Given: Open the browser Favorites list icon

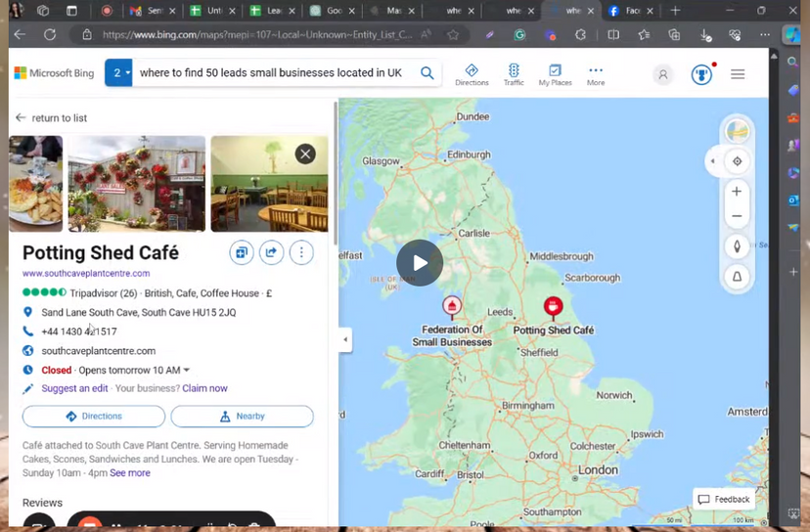Looking at the screenshot, I should pos(644,34).
